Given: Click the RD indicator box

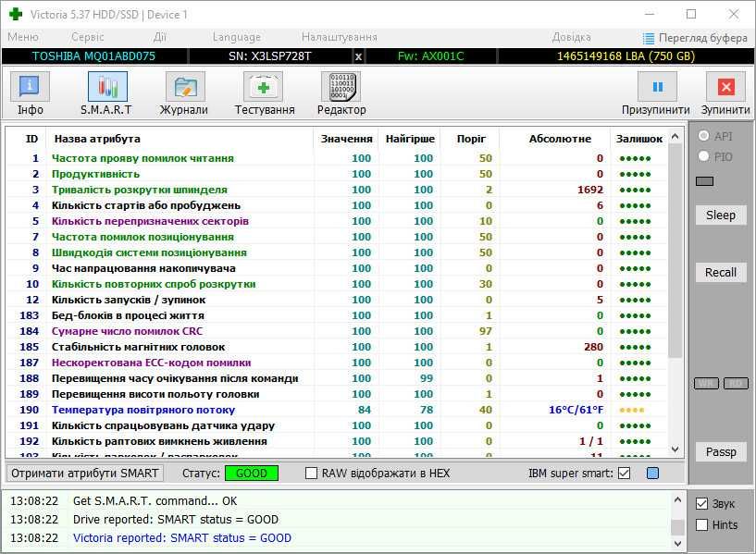Looking at the screenshot, I should tap(736, 384).
